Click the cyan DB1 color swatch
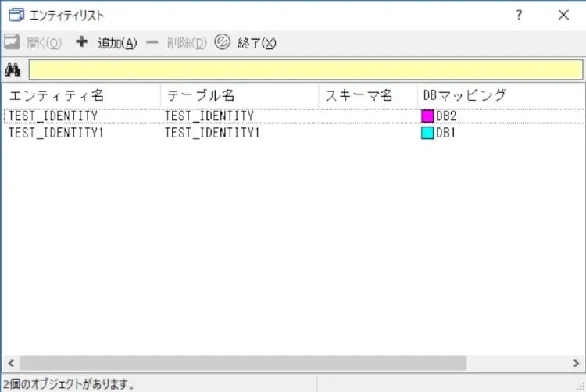 pos(427,133)
